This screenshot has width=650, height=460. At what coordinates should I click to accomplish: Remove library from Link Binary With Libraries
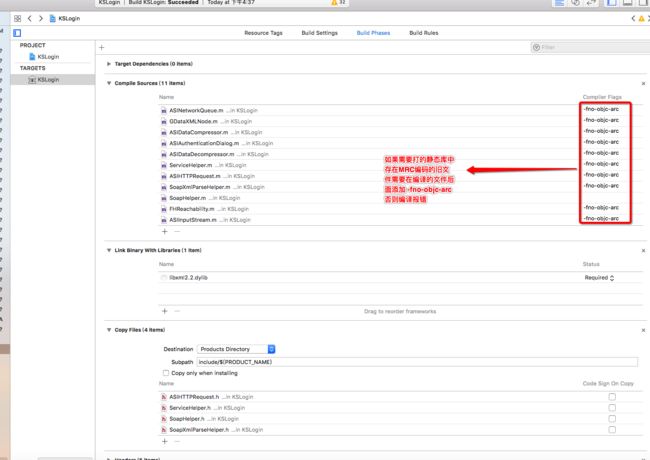tap(177, 311)
